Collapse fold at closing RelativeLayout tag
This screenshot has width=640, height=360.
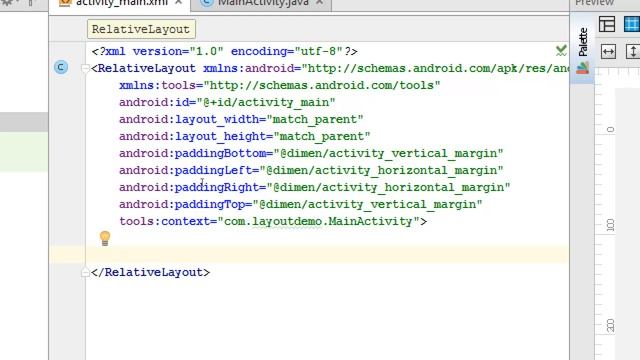pyautogui.click(x=85, y=272)
